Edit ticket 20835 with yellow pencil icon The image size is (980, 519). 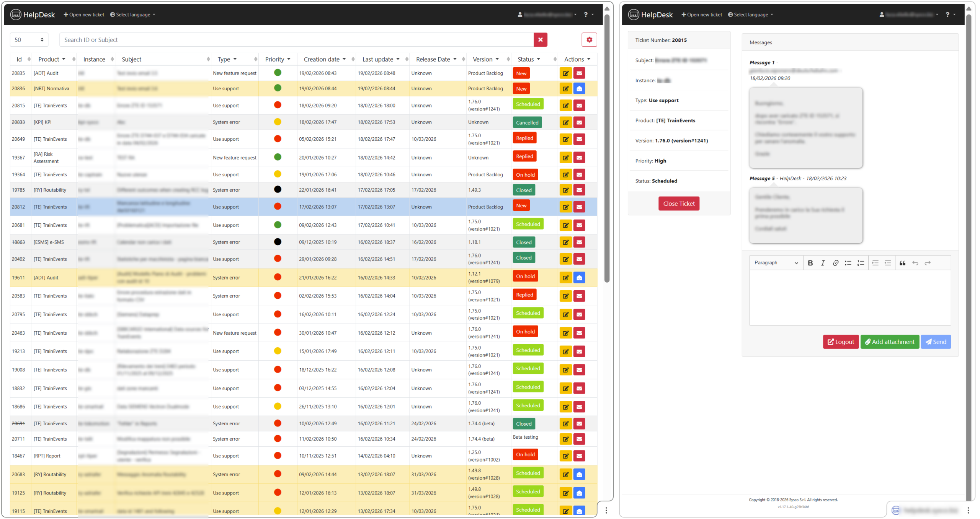pyautogui.click(x=565, y=73)
